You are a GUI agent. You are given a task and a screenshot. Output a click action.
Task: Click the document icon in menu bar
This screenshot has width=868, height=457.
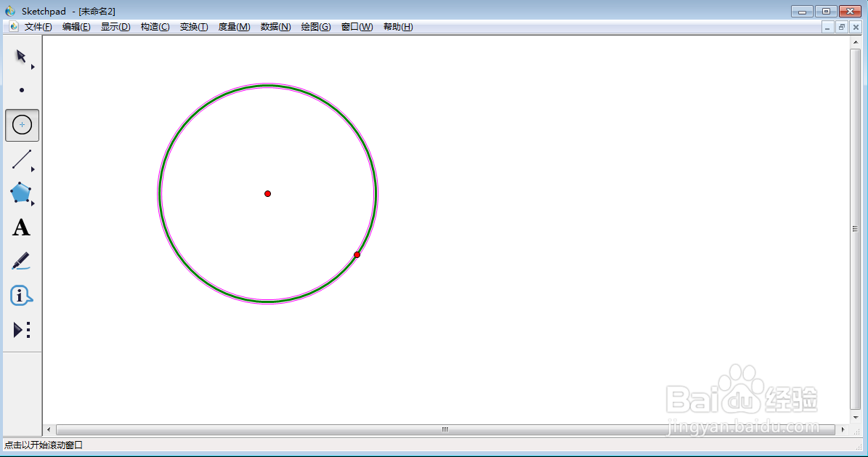pyautogui.click(x=14, y=27)
